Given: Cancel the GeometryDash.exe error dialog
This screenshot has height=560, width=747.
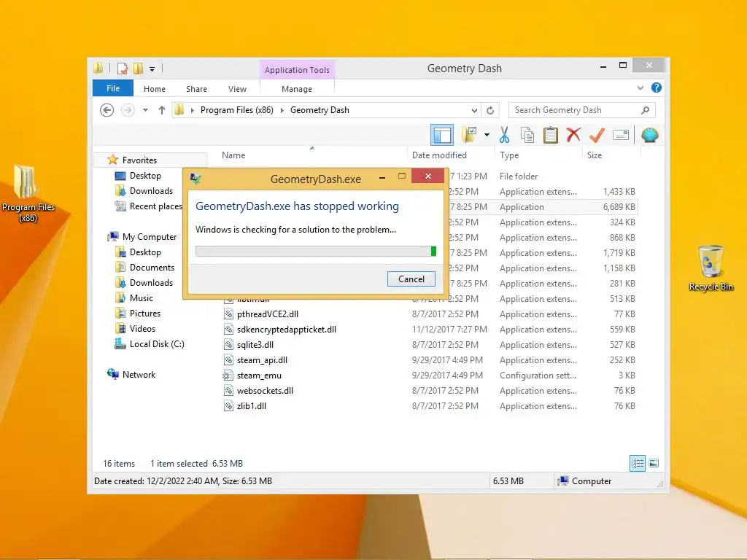Looking at the screenshot, I should (x=411, y=279).
